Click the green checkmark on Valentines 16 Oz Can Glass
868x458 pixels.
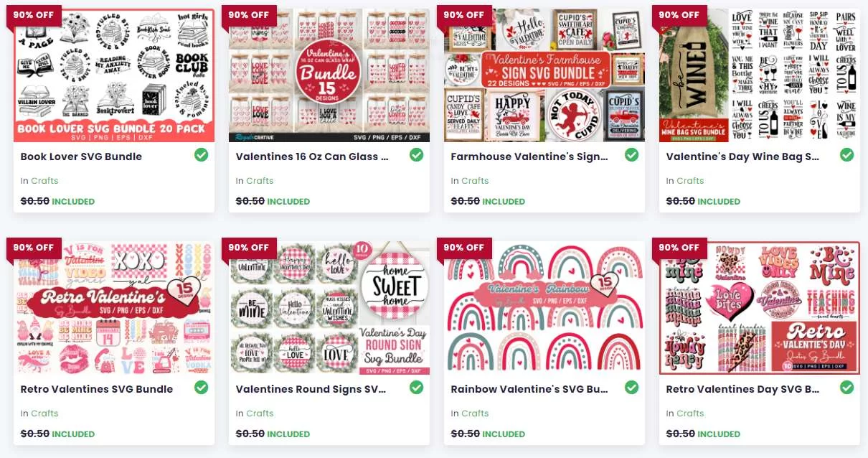pos(416,155)
